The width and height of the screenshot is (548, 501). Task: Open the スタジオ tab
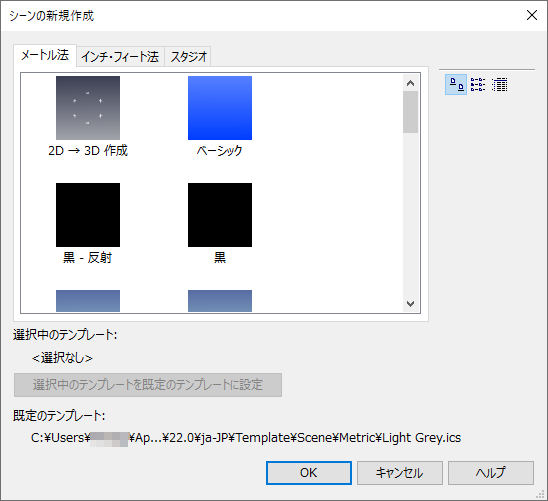click(x=188, y=56)
